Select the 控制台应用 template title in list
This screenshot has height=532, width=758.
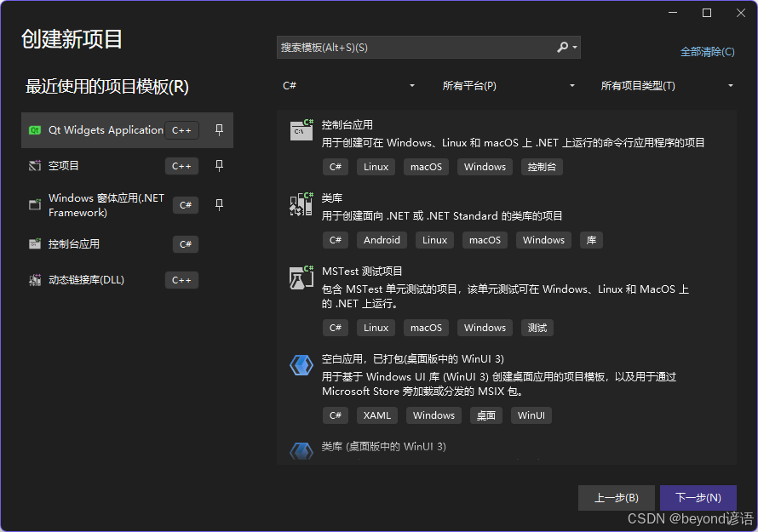347,125
